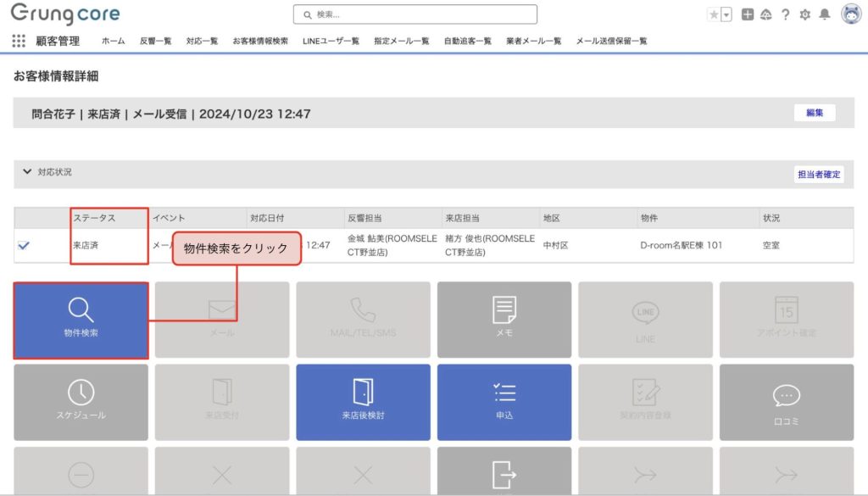
Task: Click the 編集 edit button
Action: click(x=814, y=113)
